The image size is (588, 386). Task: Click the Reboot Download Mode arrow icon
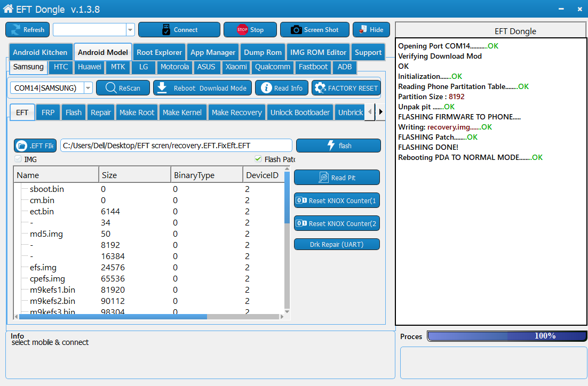[162, 87]
